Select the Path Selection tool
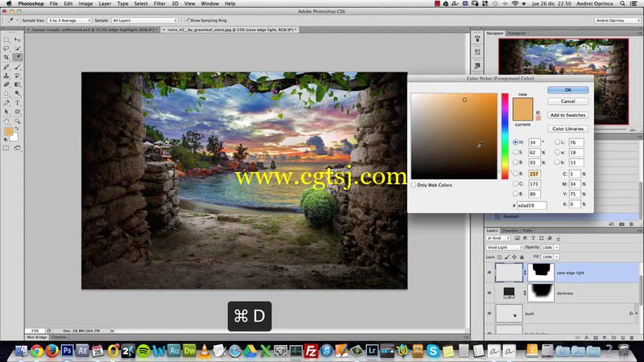644x362 pixels. (6, 112)
